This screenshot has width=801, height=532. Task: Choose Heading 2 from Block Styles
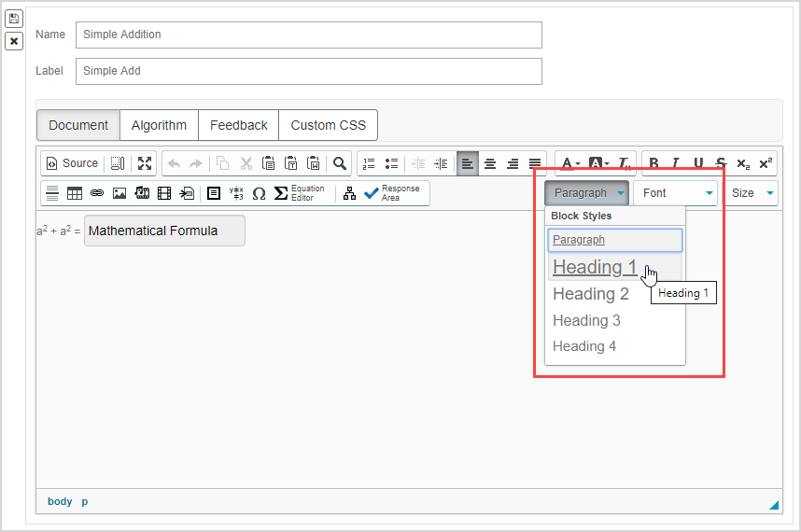(x=591, y=294)
